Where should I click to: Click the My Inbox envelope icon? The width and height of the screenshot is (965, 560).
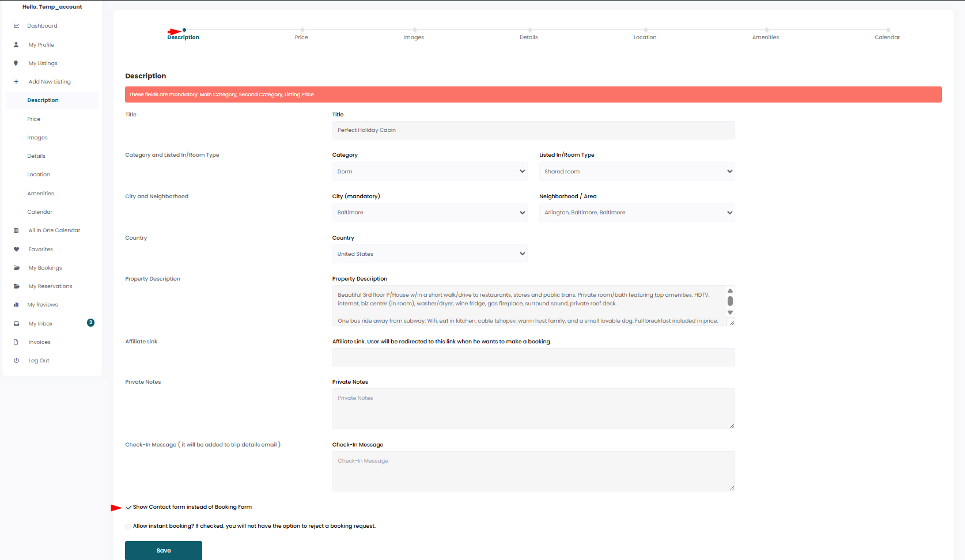point(16,324)
